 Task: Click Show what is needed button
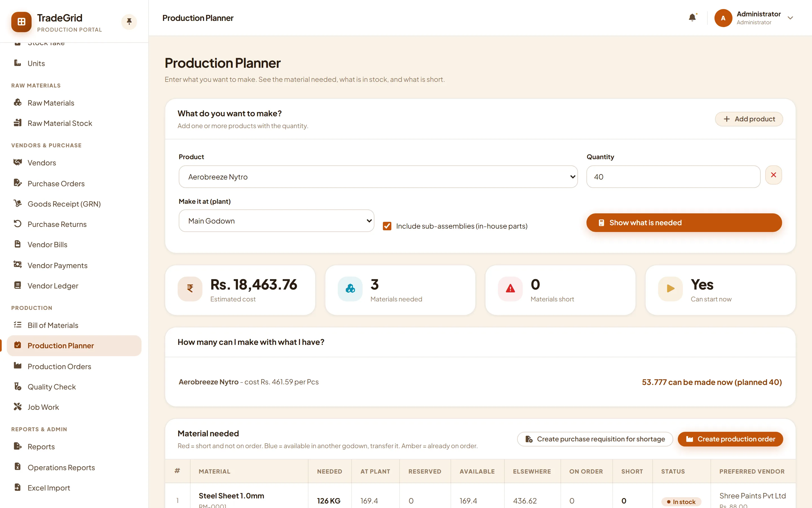684,223
